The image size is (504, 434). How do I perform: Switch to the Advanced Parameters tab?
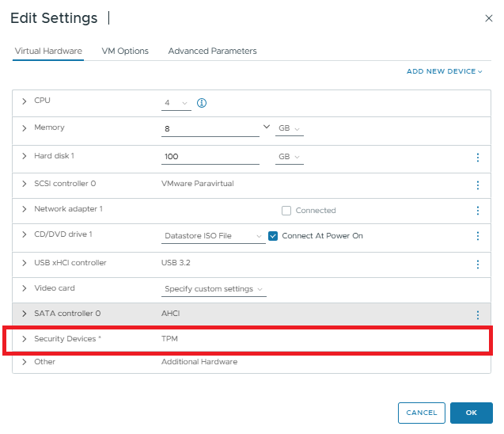click(212, 51)
